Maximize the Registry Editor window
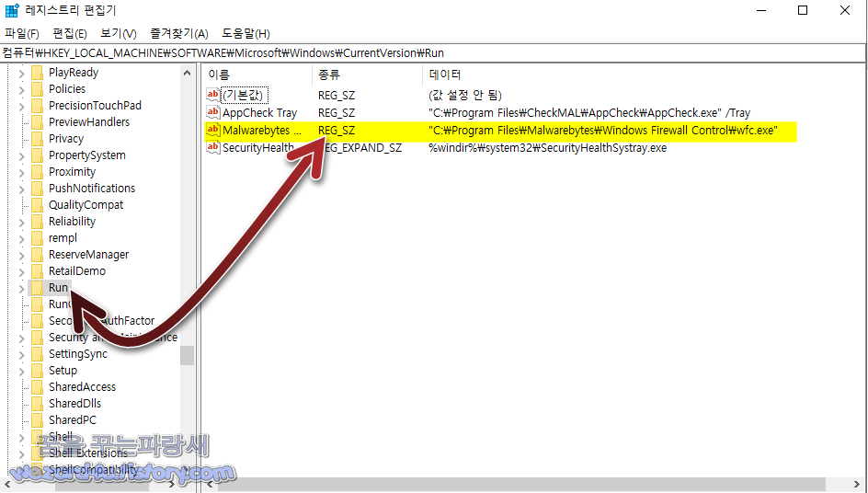The height and width of the screenshot is (493, 868). click(803, 10)
